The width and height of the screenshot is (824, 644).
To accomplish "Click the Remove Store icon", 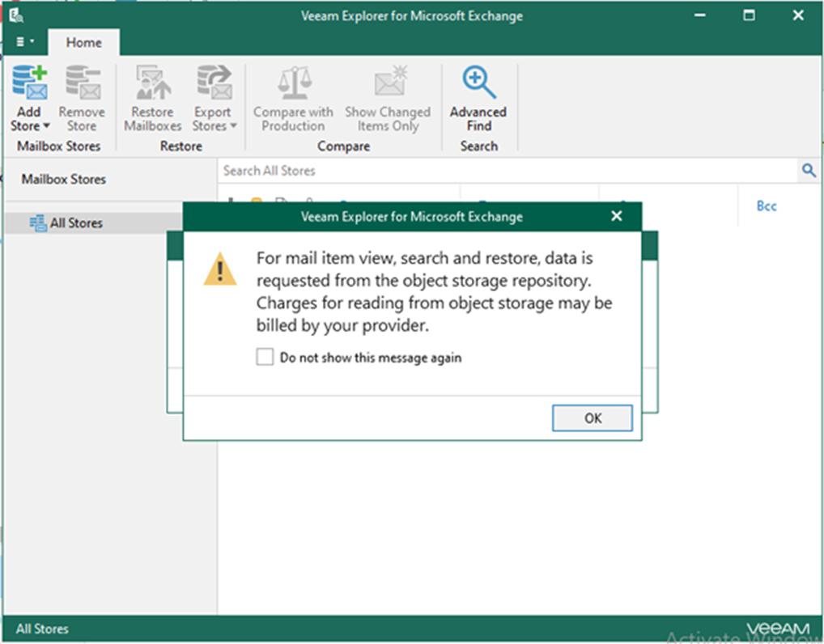I will 83,82.
